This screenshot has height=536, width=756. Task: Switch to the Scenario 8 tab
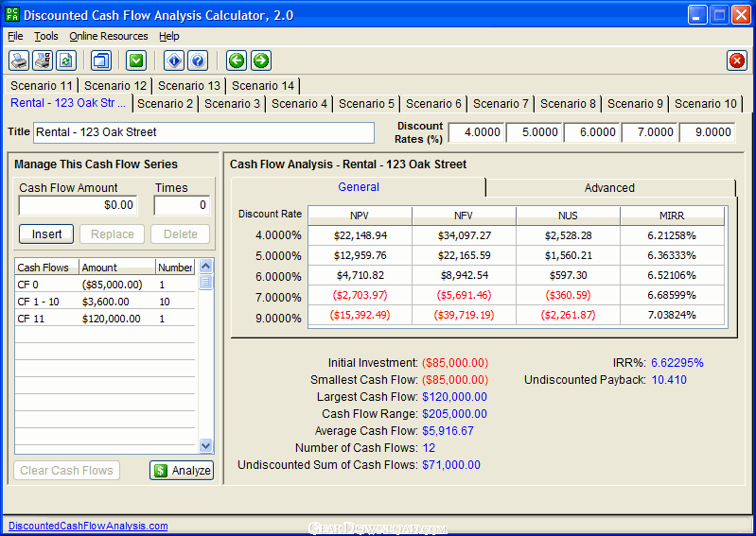tap(568, 104)
